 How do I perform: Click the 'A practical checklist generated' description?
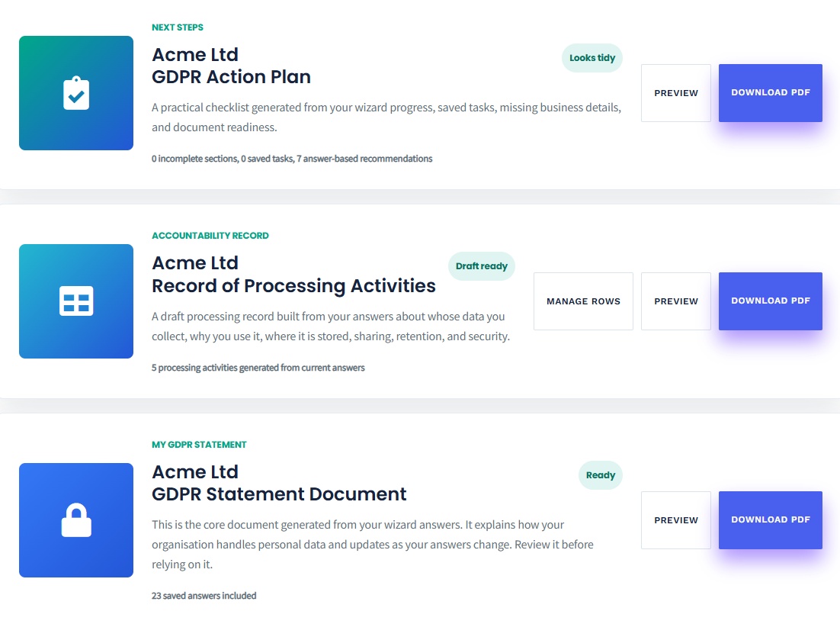pyautogui.click(x=386, y=117)
